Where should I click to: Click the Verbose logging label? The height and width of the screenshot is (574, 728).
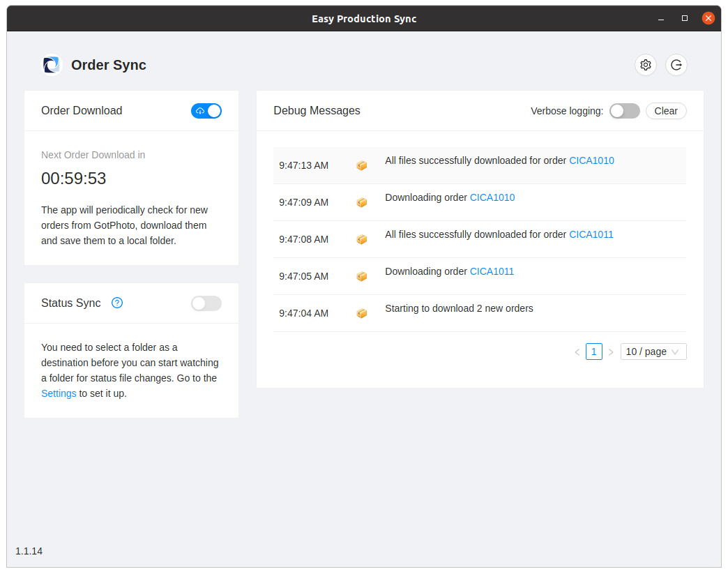pos(567,111)
